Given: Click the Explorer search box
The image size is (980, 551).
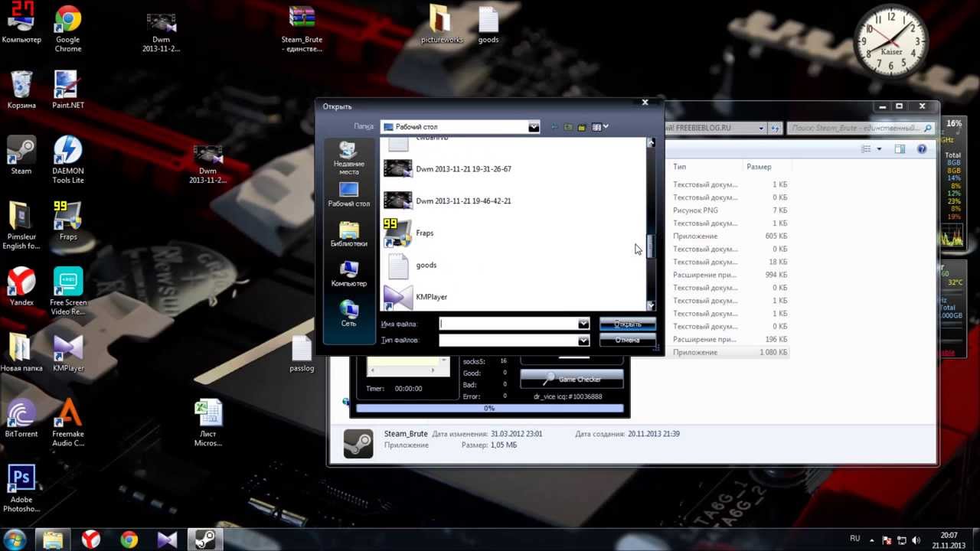Looking at the screenshot, I should (861, 129).
